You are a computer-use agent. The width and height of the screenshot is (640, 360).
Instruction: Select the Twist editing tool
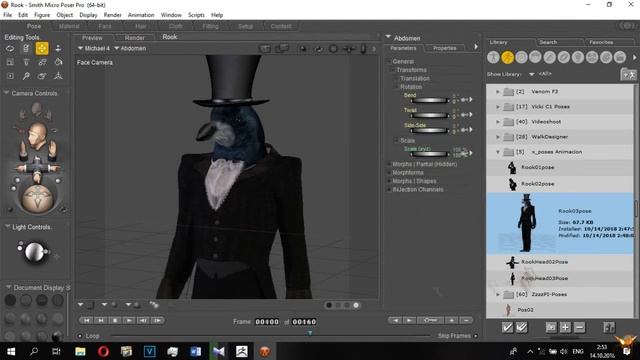coord(26,49)
